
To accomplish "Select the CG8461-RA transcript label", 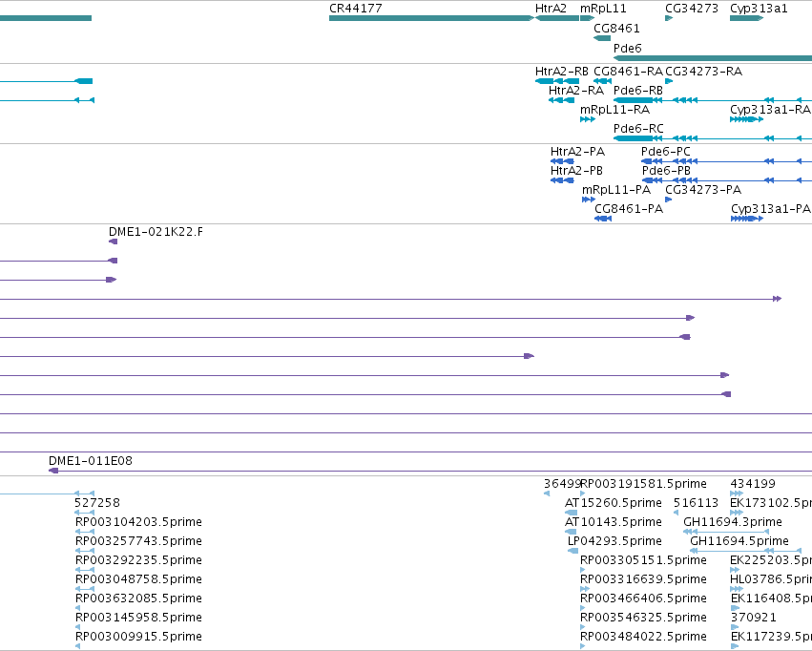I will pos(628,72).
